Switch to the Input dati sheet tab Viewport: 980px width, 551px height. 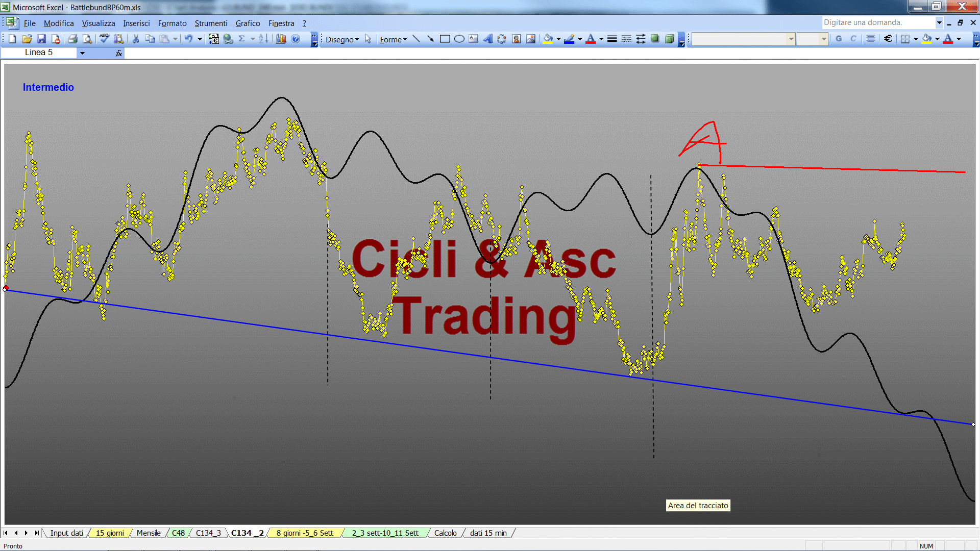[66, 533]
